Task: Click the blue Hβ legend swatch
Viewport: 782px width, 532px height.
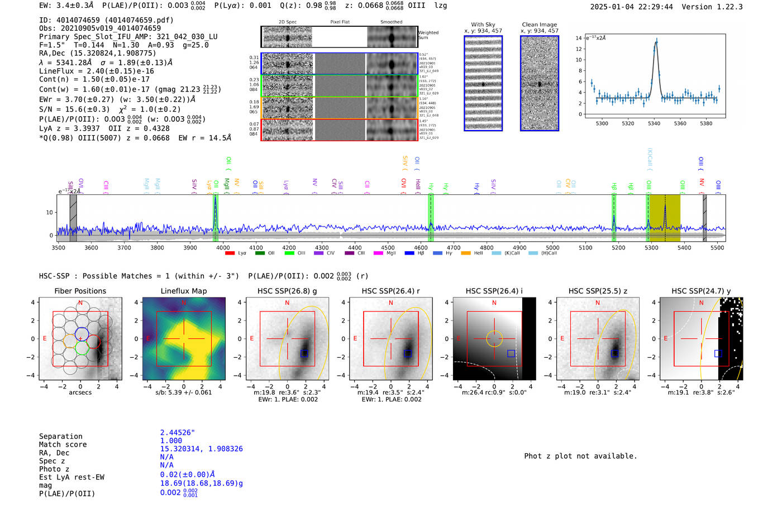Action: [x=409, y=253]
